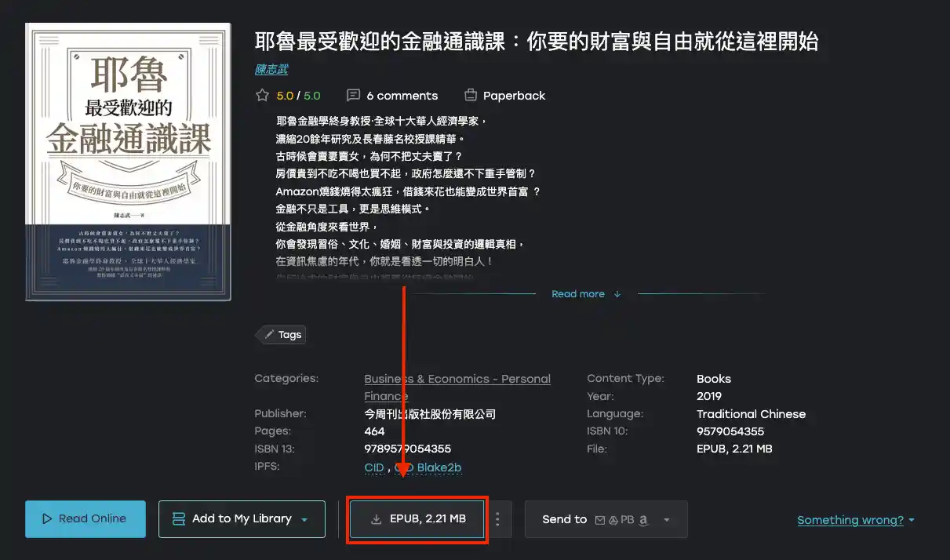950x560 pixels.
Task: Edit Tags with the pencil button
Action: 282,335
